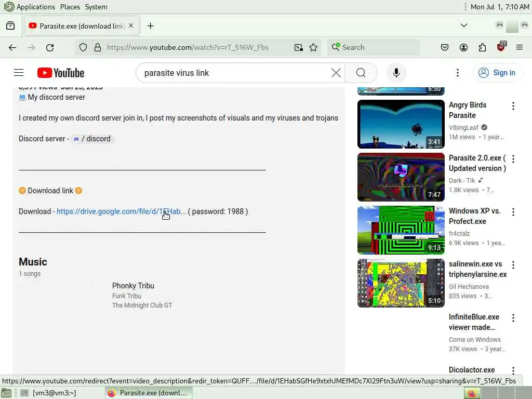Open the Google Drive download link
The height and width of the screenshot is (399, 532).
(x=121, y=211)
